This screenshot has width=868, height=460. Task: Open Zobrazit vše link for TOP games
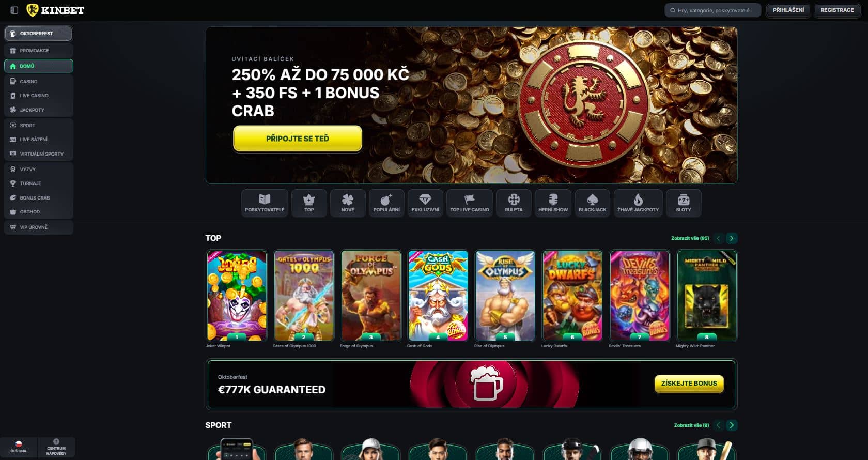pyautogui.click(x=690, y=238)
